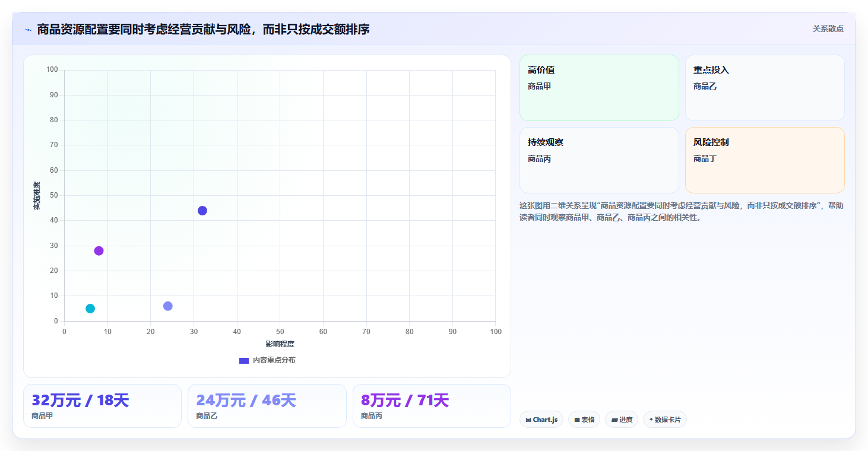Click the 数据卡片 chip sparkle icon
The width and height of the screenshot is (868, 451).
point(651,420)
